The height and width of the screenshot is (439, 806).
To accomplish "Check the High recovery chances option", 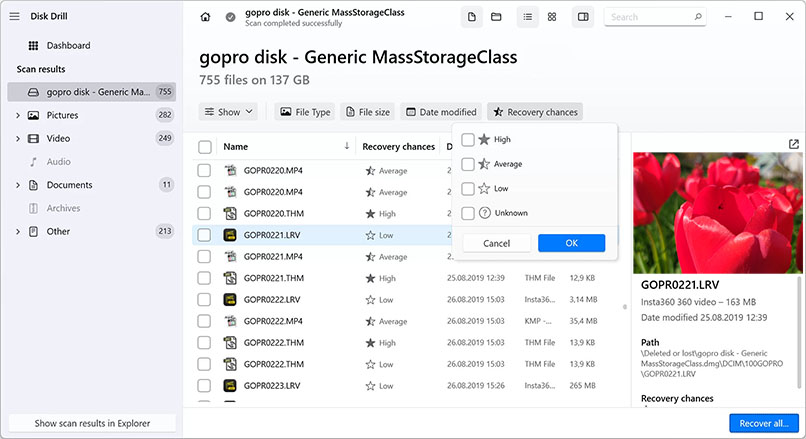I will coord(468,140).
